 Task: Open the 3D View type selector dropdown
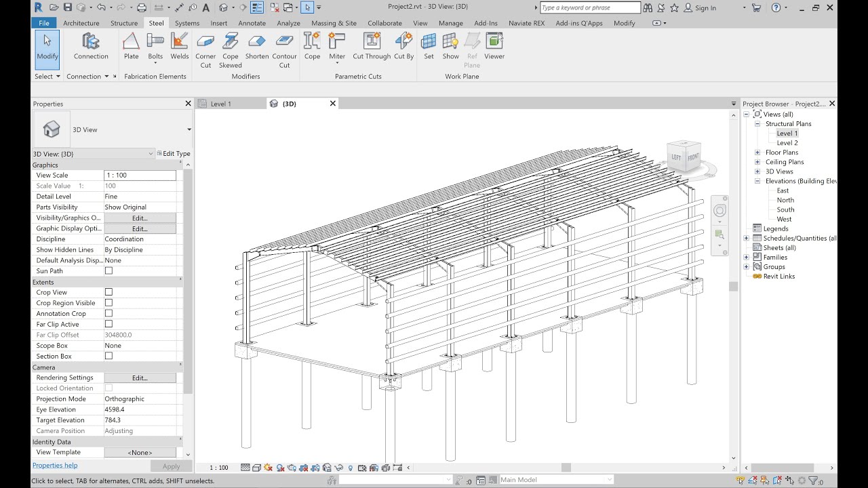pyautogui.click(x=189, y=129)
